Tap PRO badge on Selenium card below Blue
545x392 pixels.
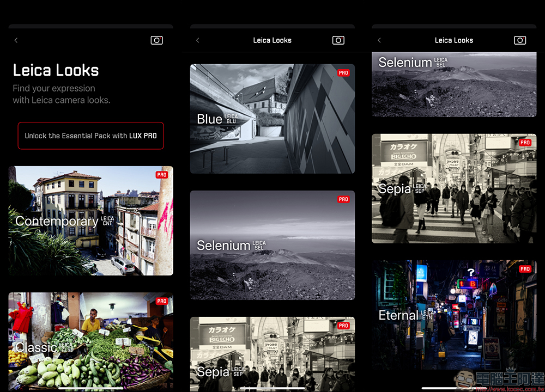coord(343,199)
